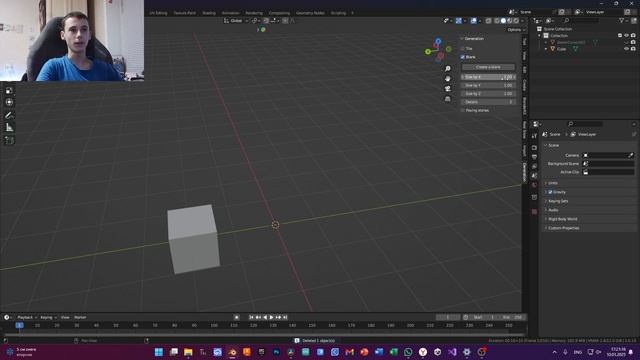The image size is (640, 360).
Task: Open Gmail icon in the taskbar
Action: click(x=349, y=352)
